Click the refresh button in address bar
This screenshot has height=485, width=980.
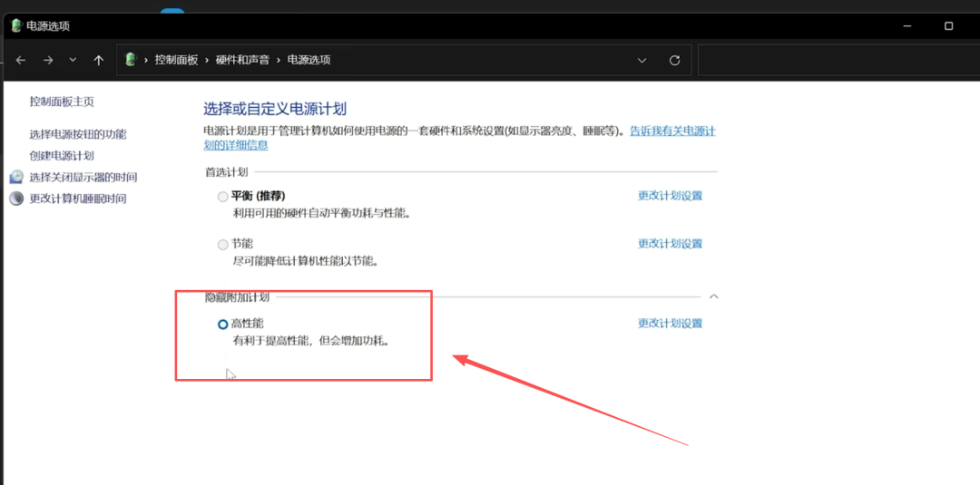(x=674, y=60)
